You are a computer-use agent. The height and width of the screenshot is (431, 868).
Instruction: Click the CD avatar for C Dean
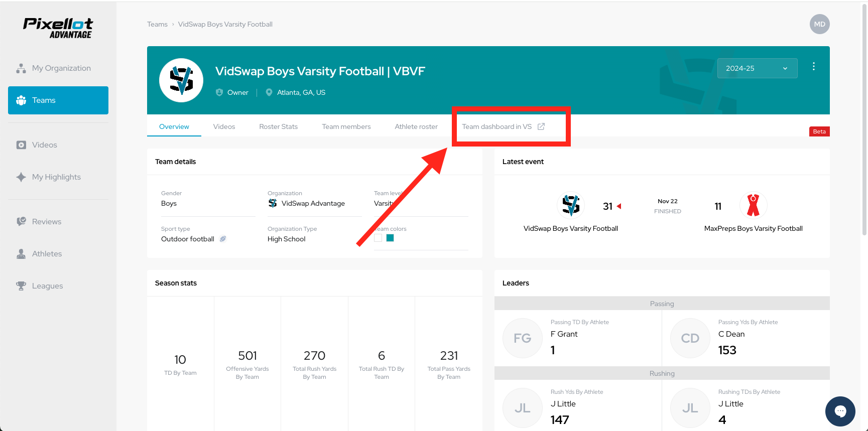(x=690, y=338)
